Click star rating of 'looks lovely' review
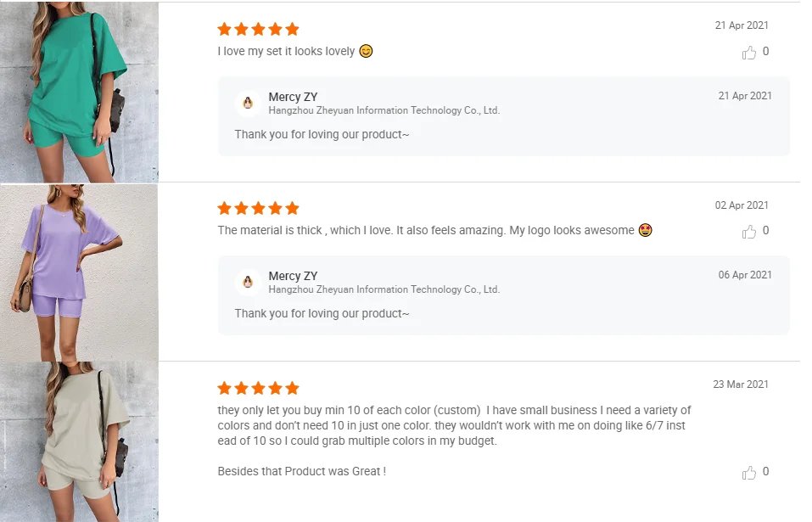 (258, 29)
